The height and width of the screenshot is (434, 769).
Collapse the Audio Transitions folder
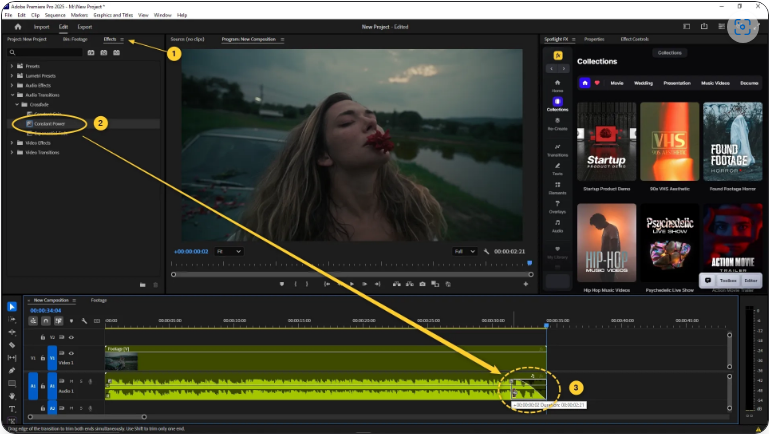click(12, 95)
